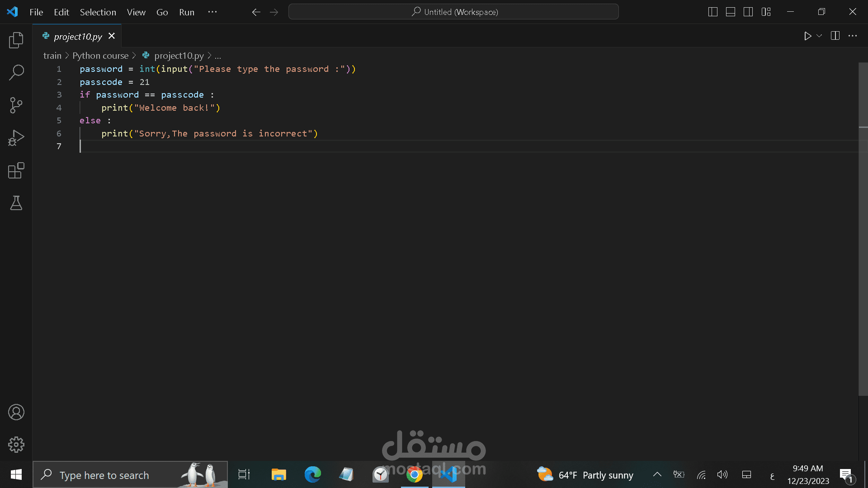
Task: Open Task View on the taskbar
Action: click(244, 474)
